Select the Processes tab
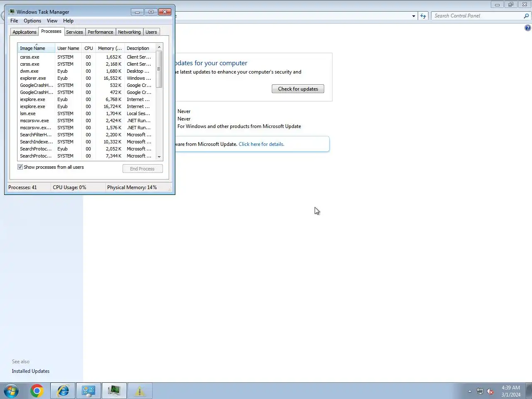Image resolution: width=532 pixels, height=399 pixels. pyautogui.click(x=51, y=32)
